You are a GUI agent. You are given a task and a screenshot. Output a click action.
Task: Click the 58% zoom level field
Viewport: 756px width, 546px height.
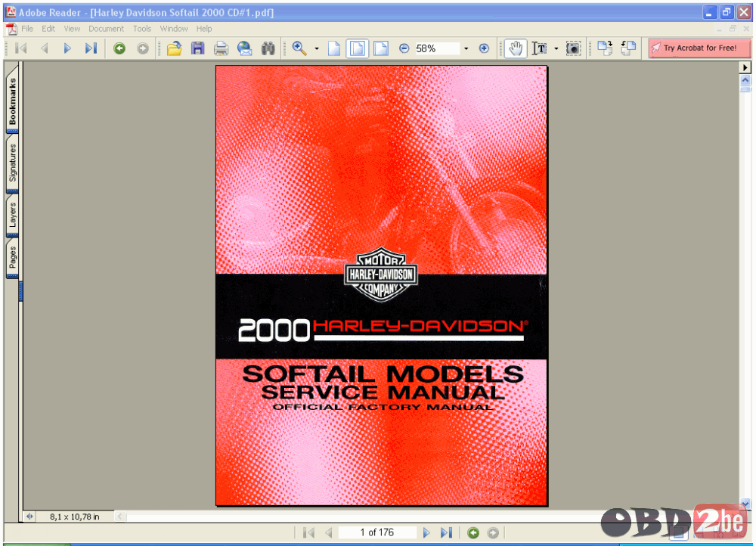click(x=437, y=48)
